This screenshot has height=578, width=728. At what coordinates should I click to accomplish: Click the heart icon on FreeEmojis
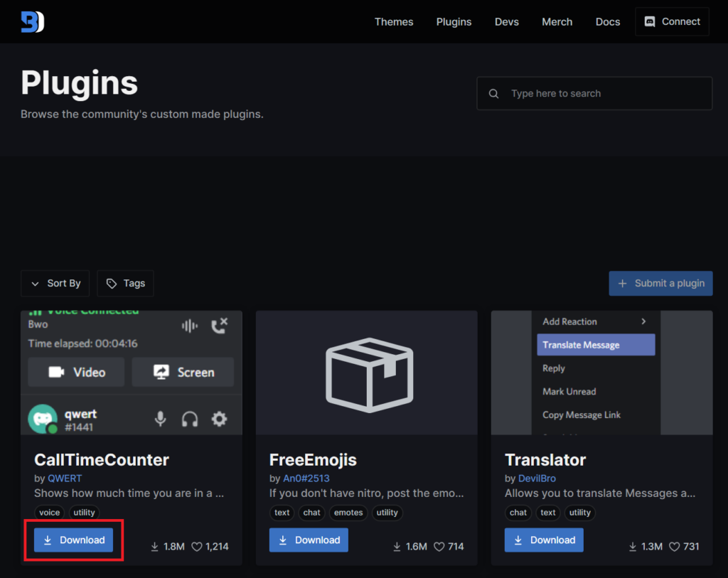439,547
